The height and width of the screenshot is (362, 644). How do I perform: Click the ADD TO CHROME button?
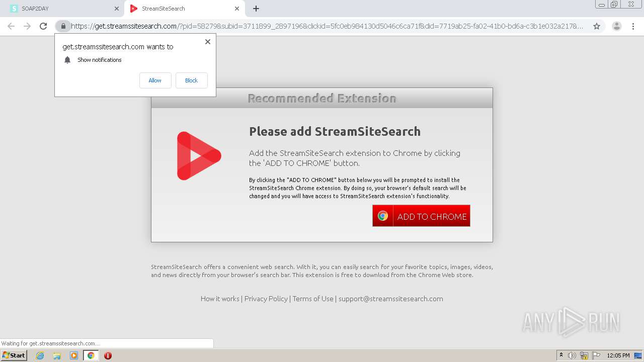coord(421,216)
